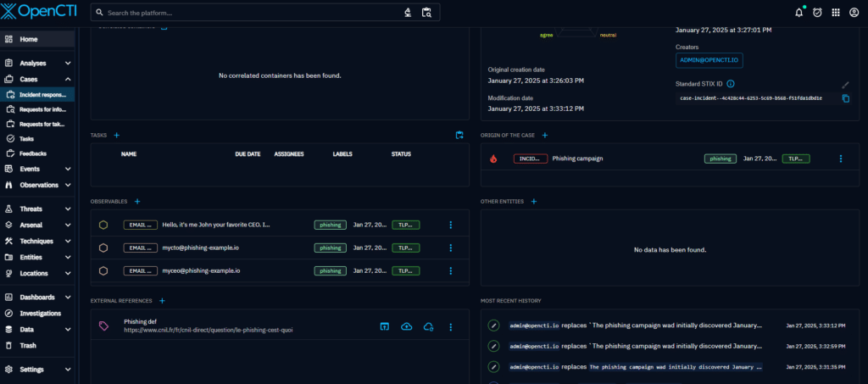Image resolution: width=868 pixels, height=384 pixels.
Task: Open options menu for Phishing campaign incident
Action: pos(841,159)
